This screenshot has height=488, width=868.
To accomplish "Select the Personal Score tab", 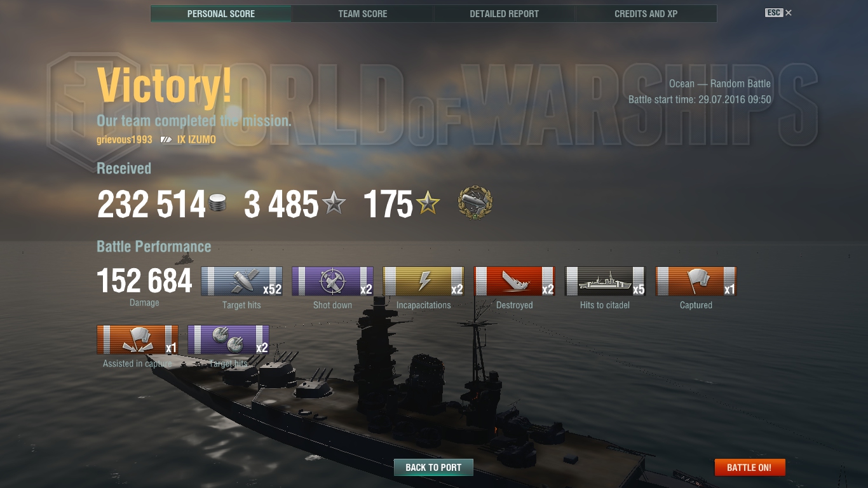I will pos(221,13).
